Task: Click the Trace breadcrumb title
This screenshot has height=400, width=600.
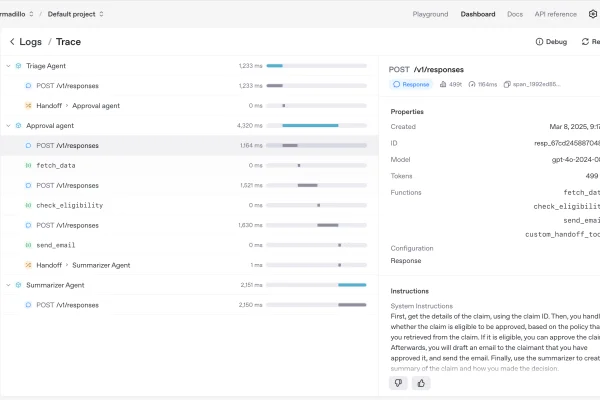Action: click(68, 42)
